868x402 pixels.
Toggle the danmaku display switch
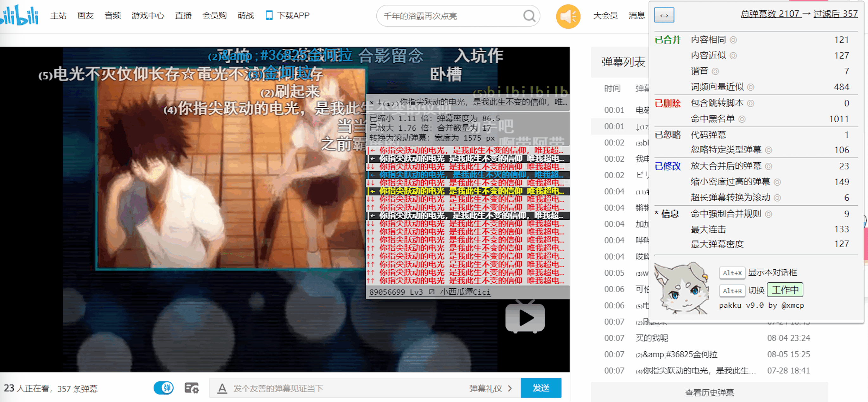tap(163, 388)
